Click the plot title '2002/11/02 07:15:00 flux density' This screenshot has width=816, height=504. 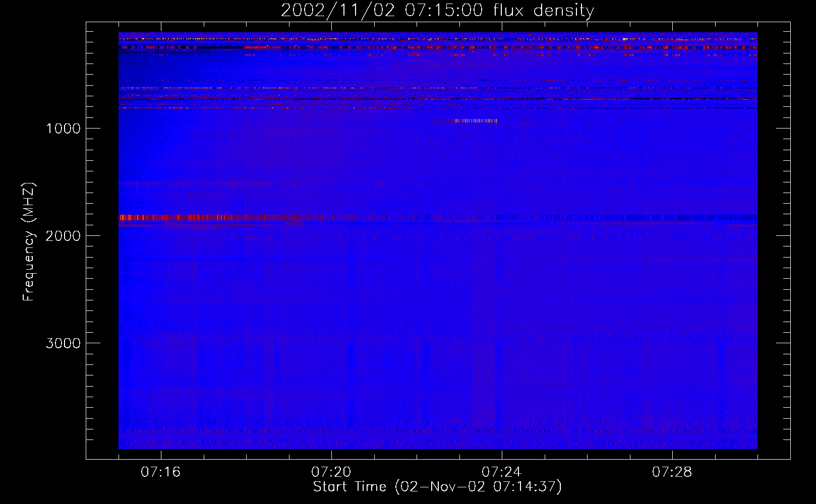[437, 11]
